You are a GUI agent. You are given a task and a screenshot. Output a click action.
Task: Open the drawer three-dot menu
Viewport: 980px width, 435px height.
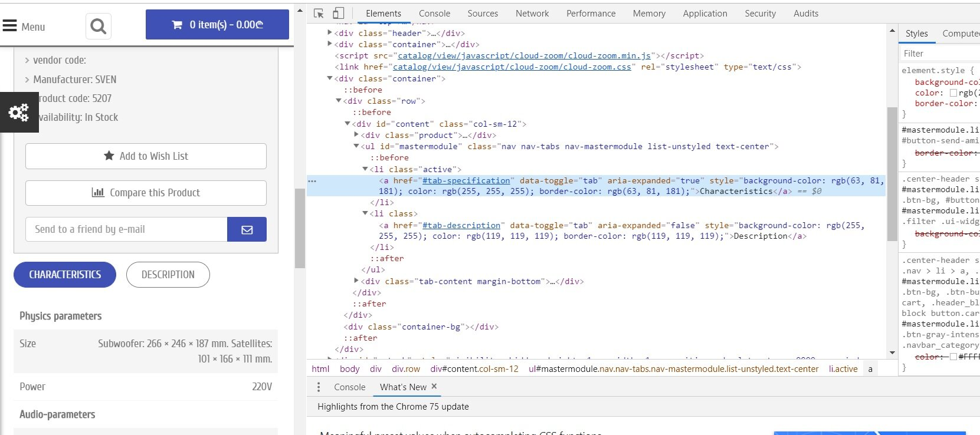tap(319, 387)
